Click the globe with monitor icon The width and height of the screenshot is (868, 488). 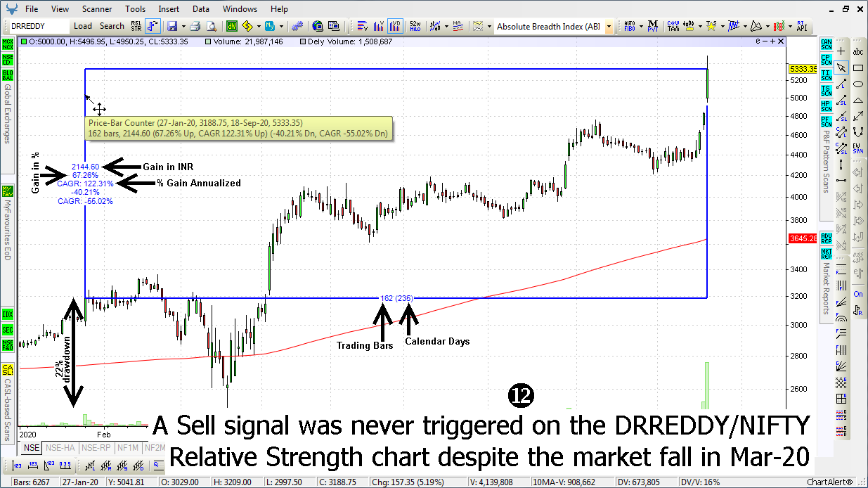coord(316,26)
